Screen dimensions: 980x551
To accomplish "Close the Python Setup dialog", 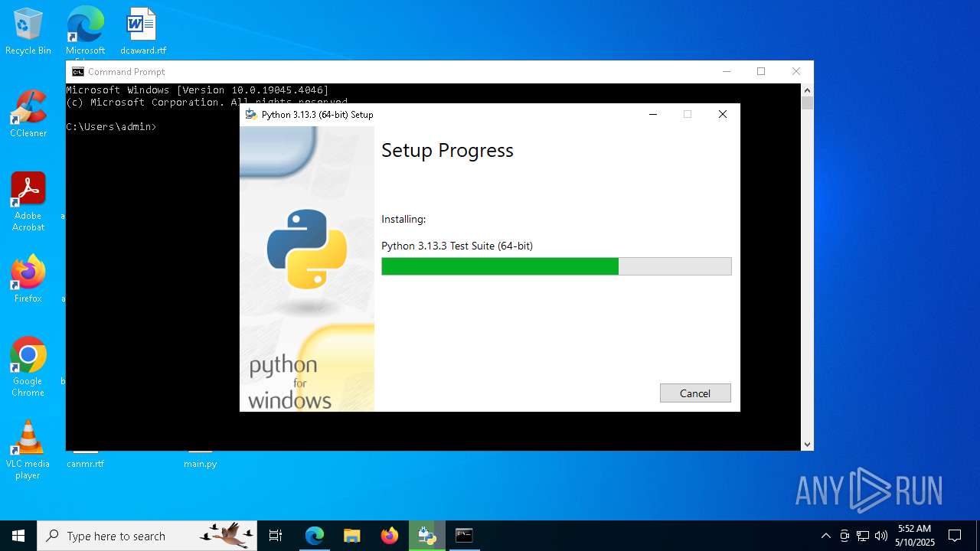I will [722, 114].
